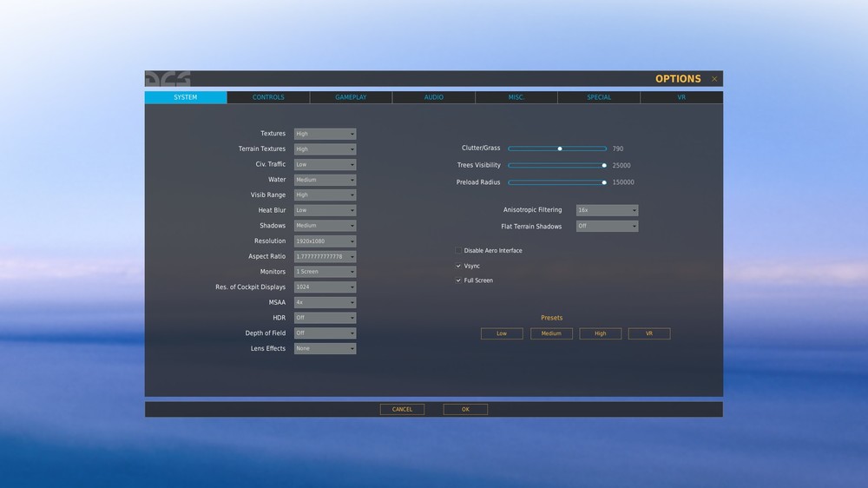Click the Trees Visibility slider track
The height and width of the screenshot is (488, 868).
[557, 165]
